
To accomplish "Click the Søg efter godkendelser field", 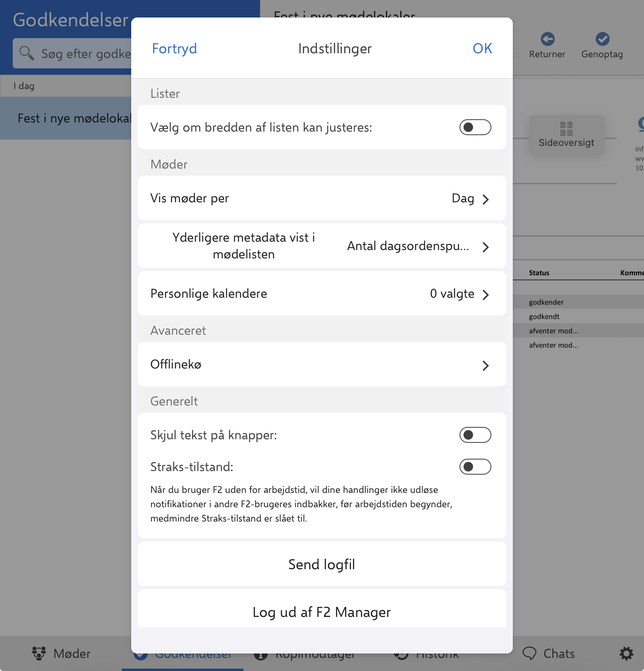I will 72,53.
